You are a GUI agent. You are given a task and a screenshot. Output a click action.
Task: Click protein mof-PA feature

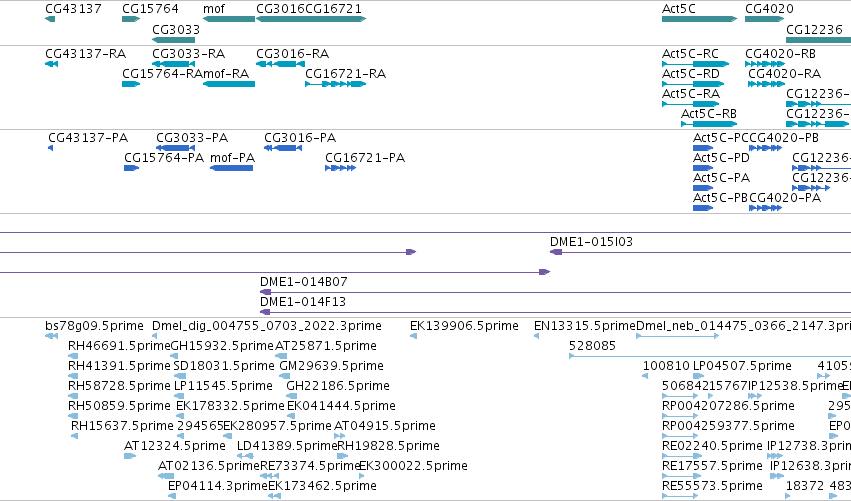pos(231,168)
